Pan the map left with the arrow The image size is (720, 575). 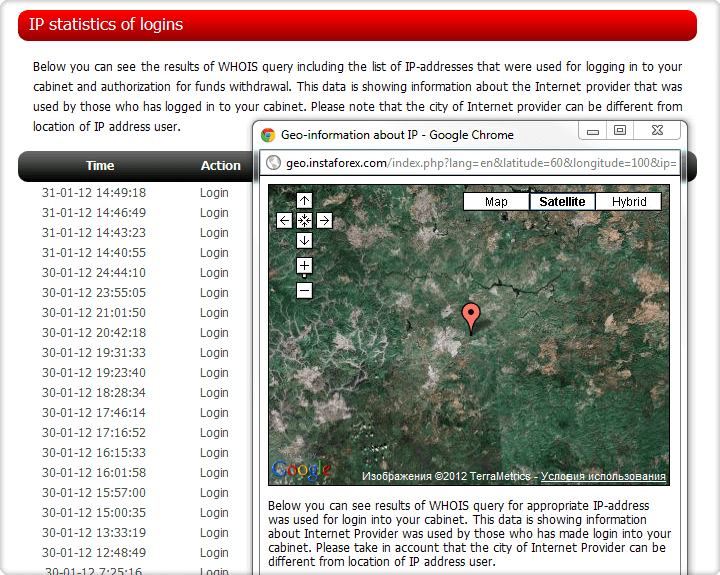(x=285, y=221)
